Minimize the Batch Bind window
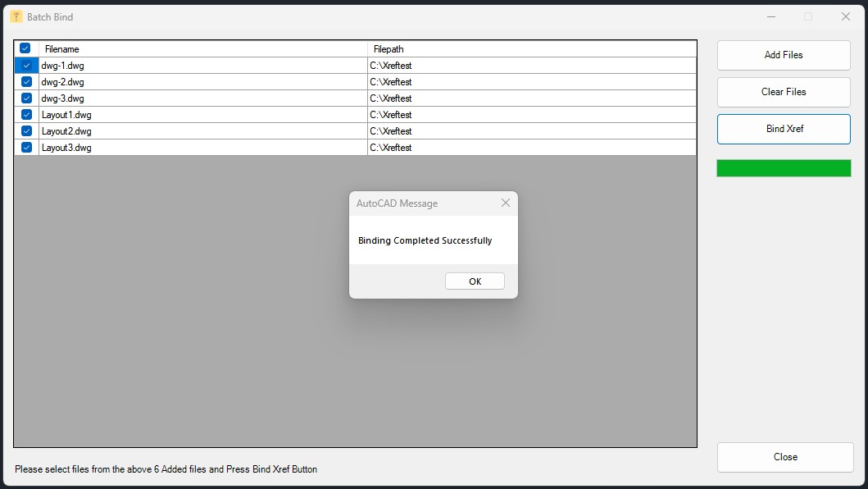Viewport: 868px width, 489px height. [x=771, y=16]
